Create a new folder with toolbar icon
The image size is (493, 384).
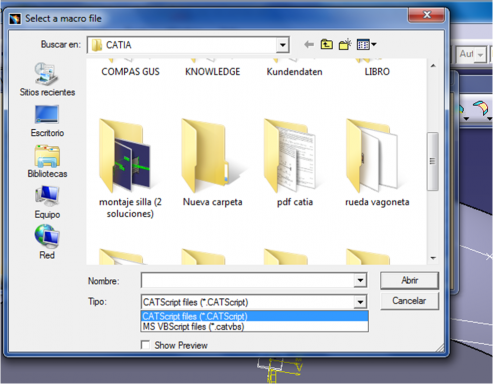pos(345,44)
